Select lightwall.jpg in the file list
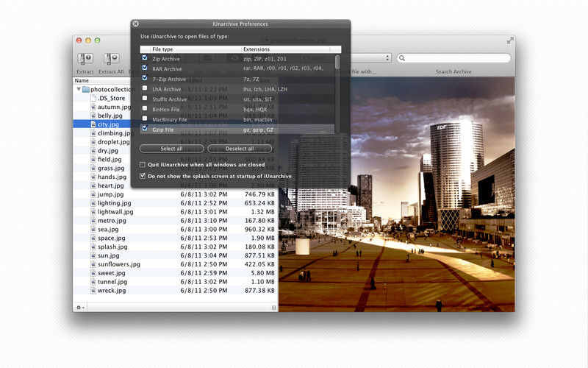Screen dimensions: 588x368 pyautogui.click(x=115, y=212)
